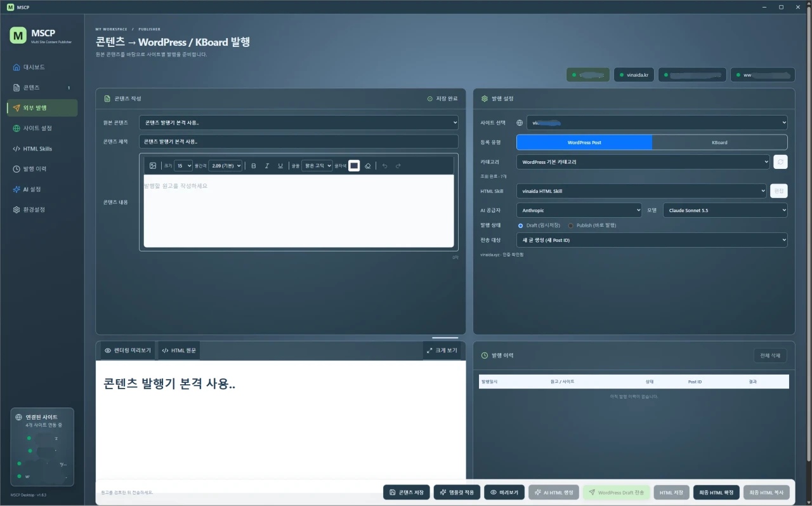812x506 pixels.
Task: Click into 콘텐츠 제목 input field
Action: 299,142
